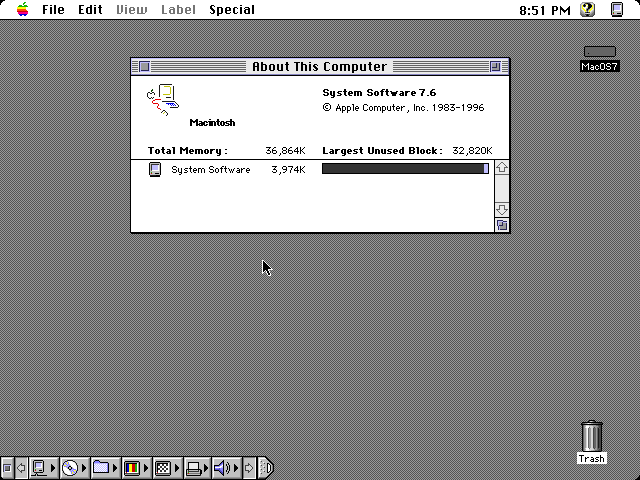This screenshot has height=480, width=640.
Task: Open the File menu
Action: [x=53, y=9]
